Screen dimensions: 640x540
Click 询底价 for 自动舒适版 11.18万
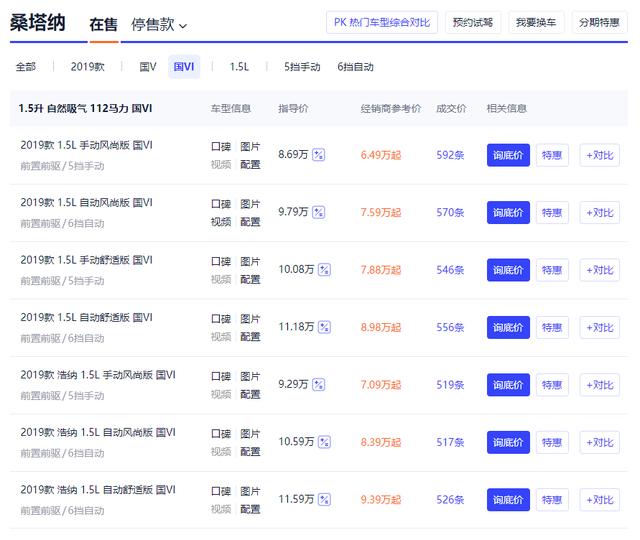[508, 327]
